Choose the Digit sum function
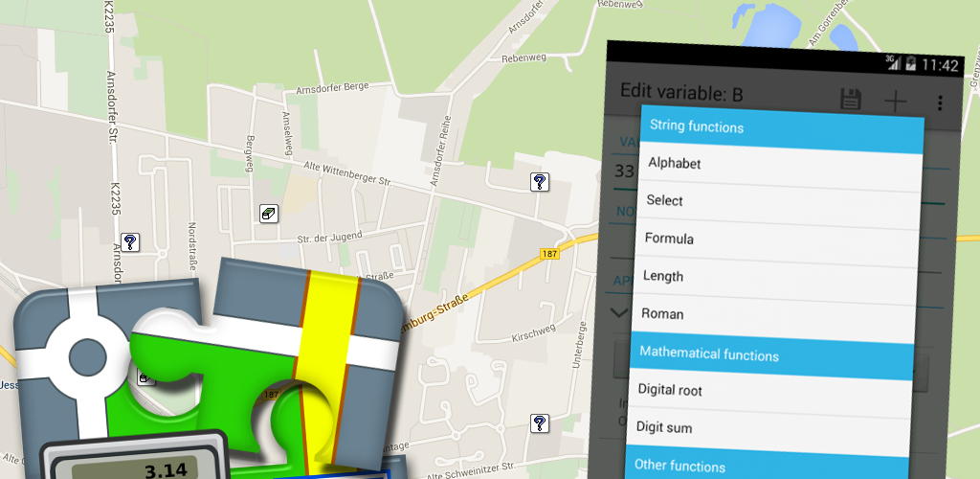Viewport: 980px width, 479px height. coord(768,430)
